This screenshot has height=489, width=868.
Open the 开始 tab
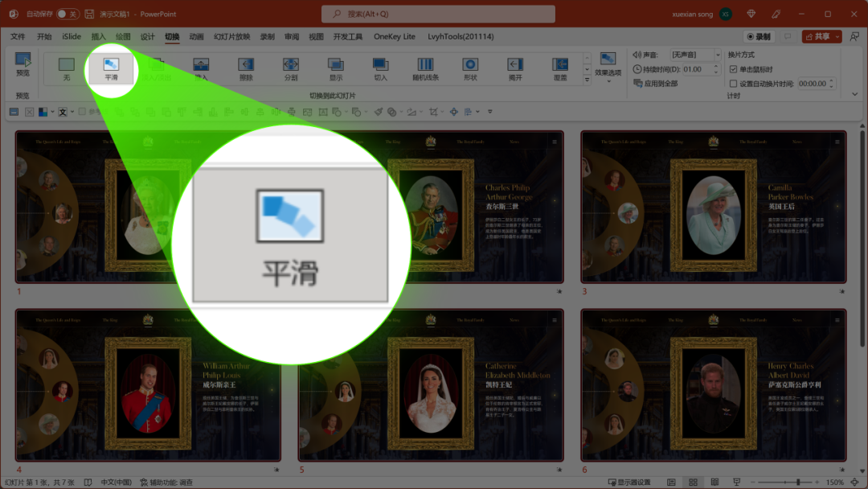pos(43,36)
